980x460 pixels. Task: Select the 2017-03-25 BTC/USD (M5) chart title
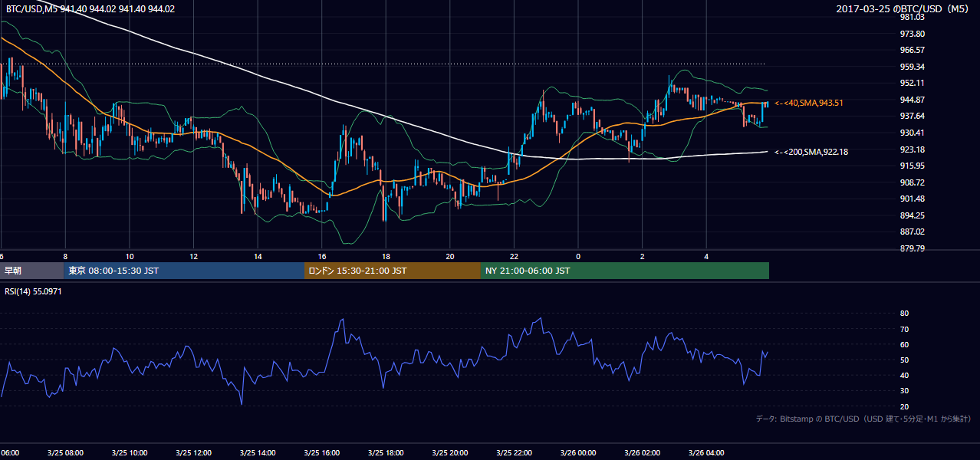[x=904, y=9]
